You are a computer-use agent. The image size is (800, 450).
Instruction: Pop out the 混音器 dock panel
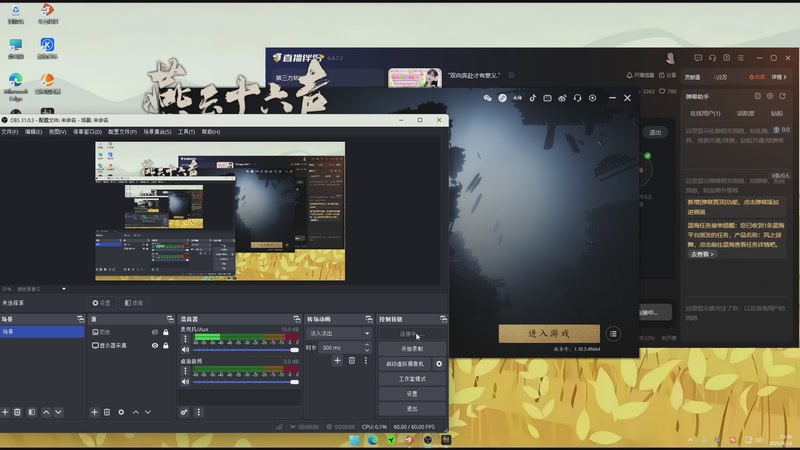click(296, 319)
